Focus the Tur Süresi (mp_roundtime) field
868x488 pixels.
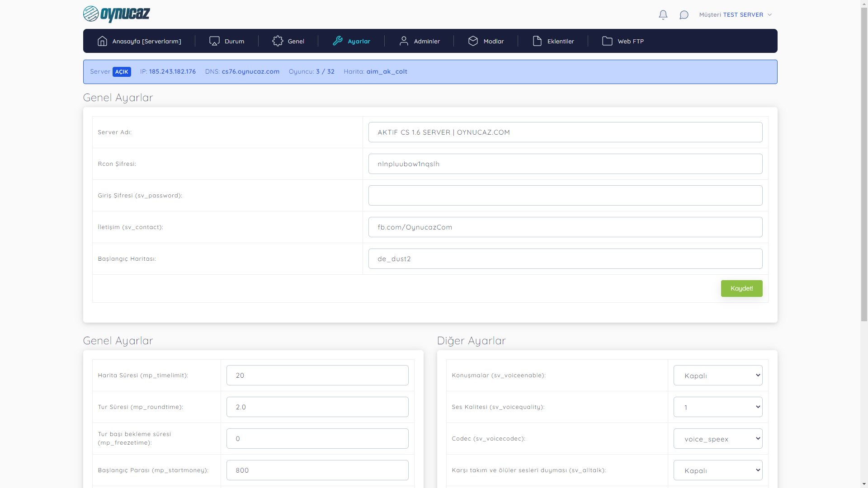point(317,407)
